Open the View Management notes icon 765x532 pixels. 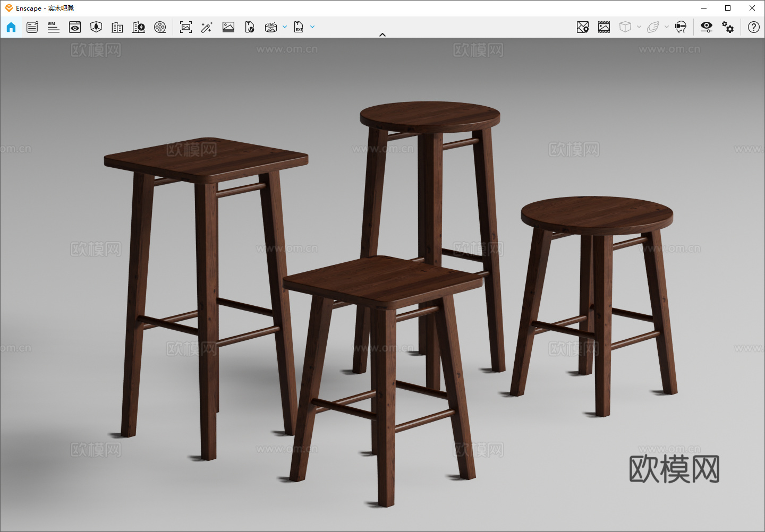(32, 27)
